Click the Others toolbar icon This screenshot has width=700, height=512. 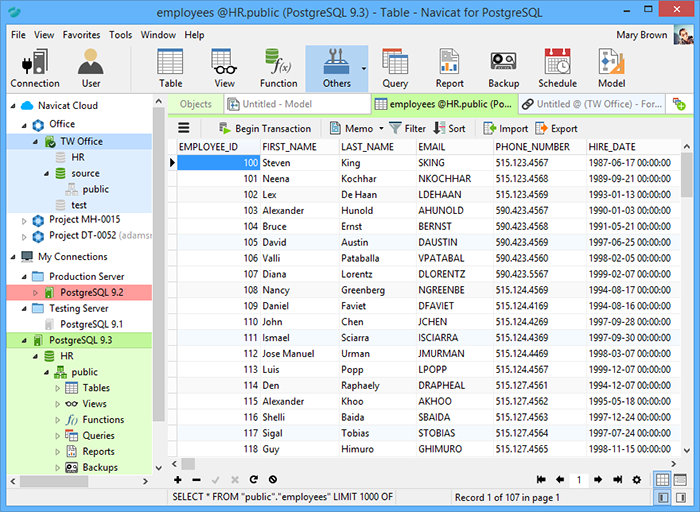[337, 68]
